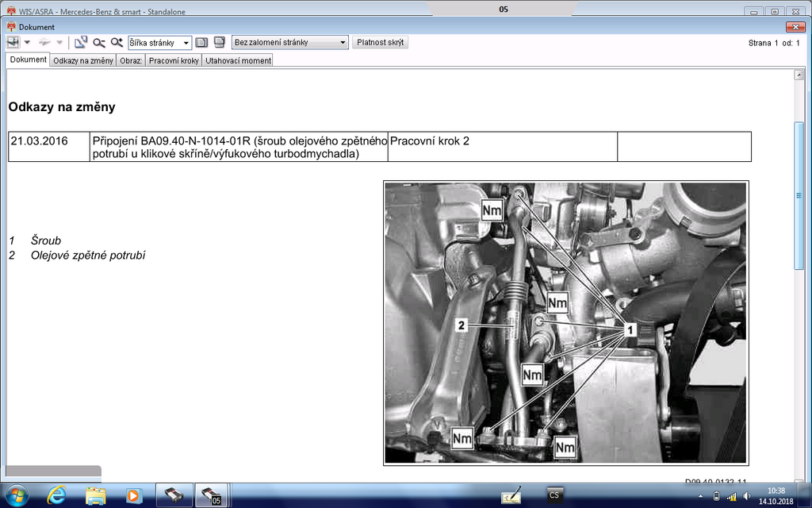Click the scrollbar up arrow

799,75
